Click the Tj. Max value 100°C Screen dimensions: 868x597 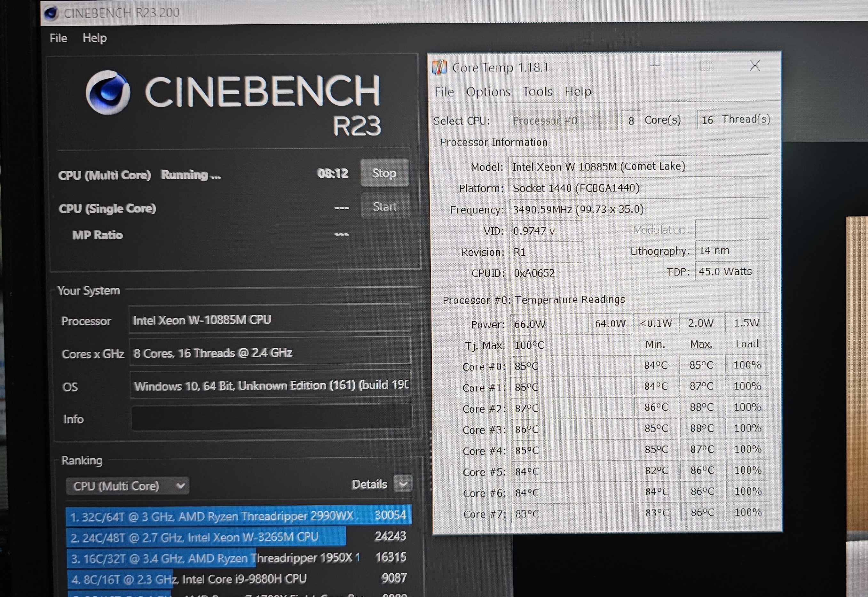(529, 345)
